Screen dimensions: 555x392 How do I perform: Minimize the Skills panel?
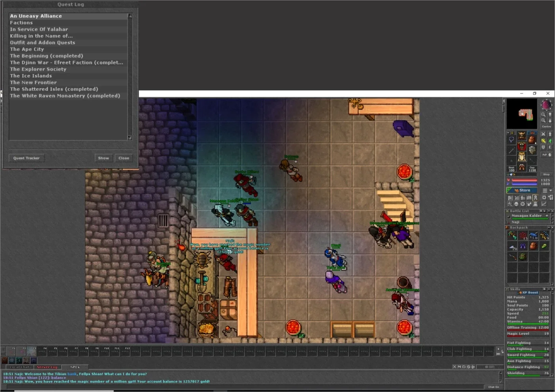pyautogui.click(x=549, y=289)
